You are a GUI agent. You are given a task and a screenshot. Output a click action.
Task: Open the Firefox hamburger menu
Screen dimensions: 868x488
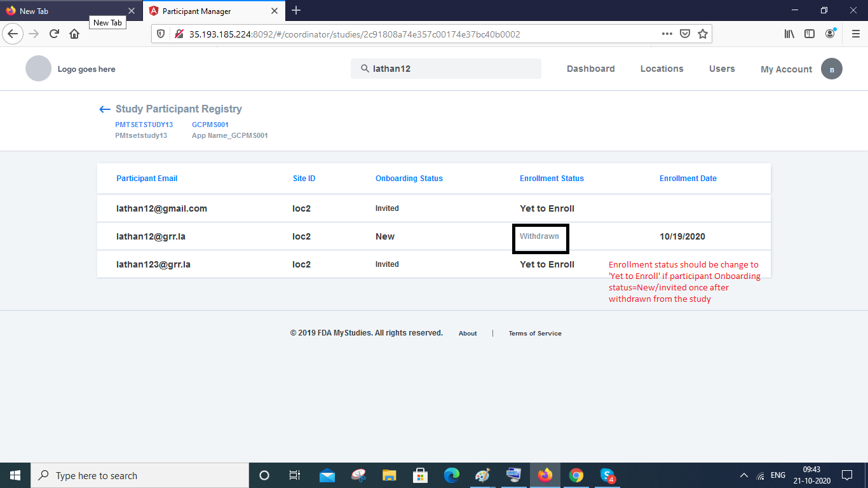pos(855,34)
